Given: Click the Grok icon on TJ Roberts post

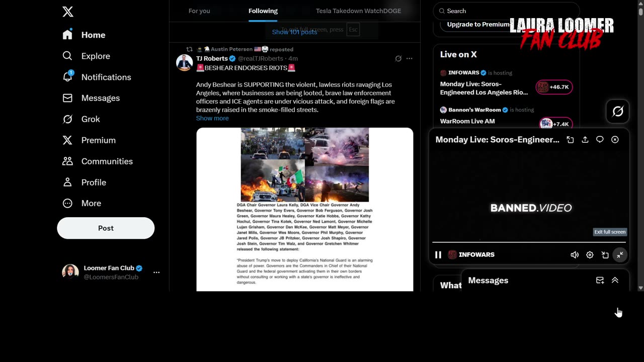Looking at the screenshot, I should click(x=398, y=58).
